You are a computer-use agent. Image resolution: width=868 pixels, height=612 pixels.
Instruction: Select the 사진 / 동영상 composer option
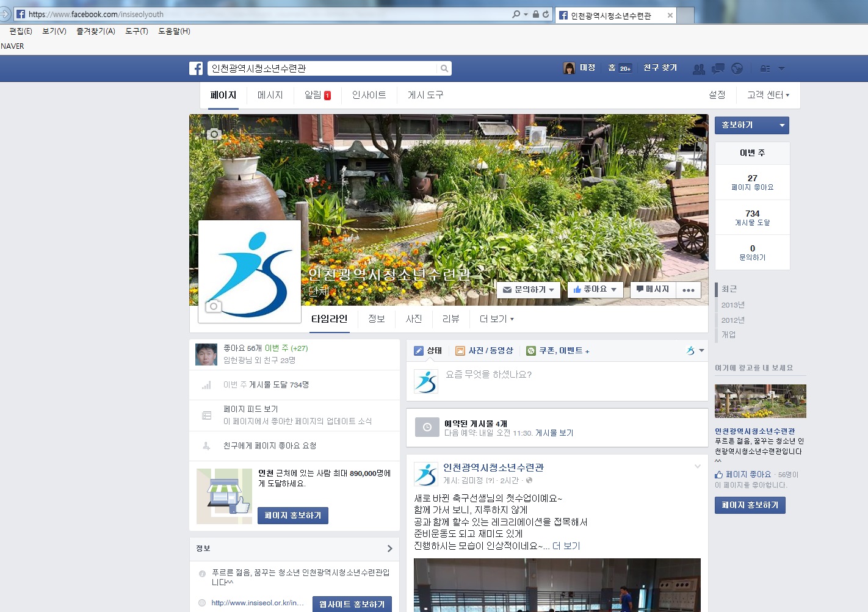(x=485, y=350)
